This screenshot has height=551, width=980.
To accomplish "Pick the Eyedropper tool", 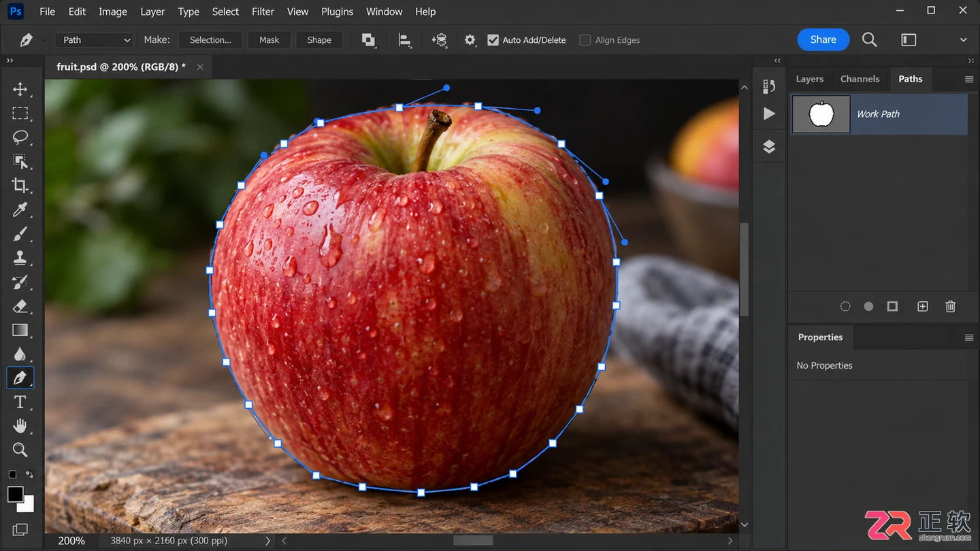I will pos(20,210).
